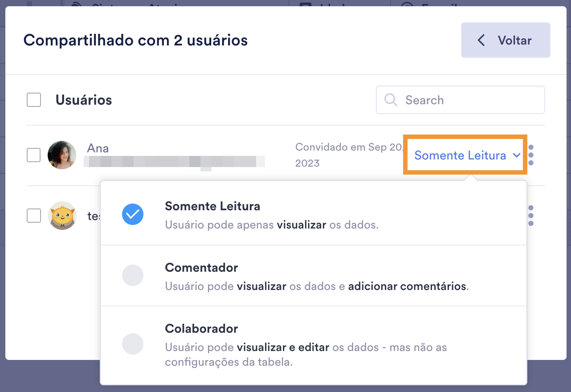
Task: Open the three-dot menu for second user
Action: tap(530, 216)
